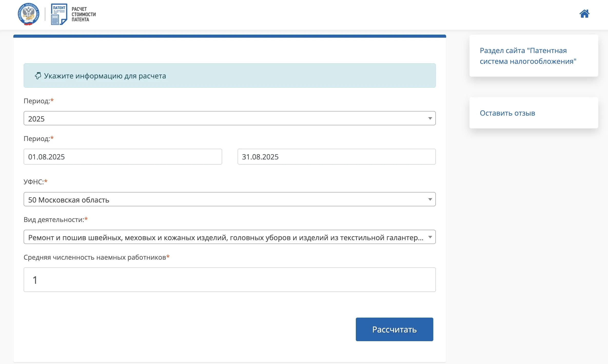Image resolution: width=608 pixels, height=364 pixels.
Task: Click the 'Расчет стоимости патента' header title
Action: (x=83, y=14)
